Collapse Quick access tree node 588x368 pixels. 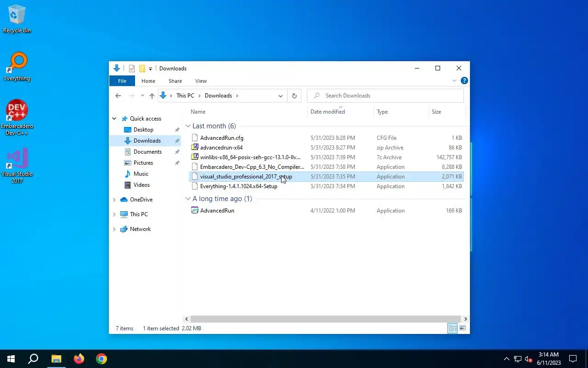click(114, 119)
